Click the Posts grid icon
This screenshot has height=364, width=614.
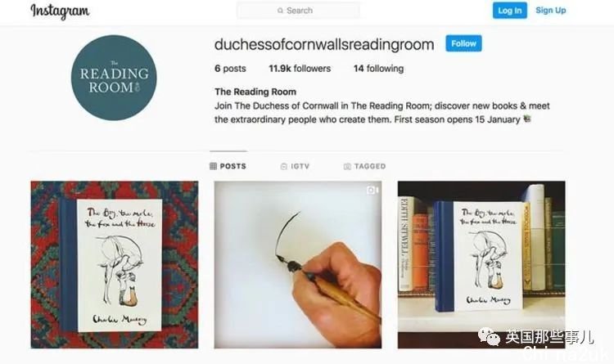213,166
